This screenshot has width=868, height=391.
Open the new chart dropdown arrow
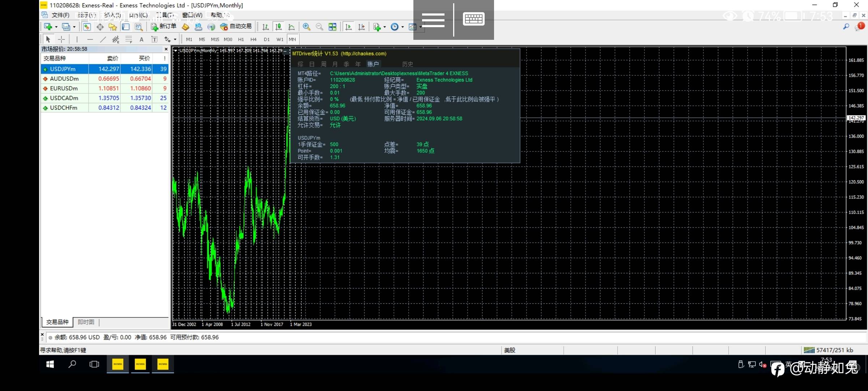pyautogui.click(x=56, y=27)
